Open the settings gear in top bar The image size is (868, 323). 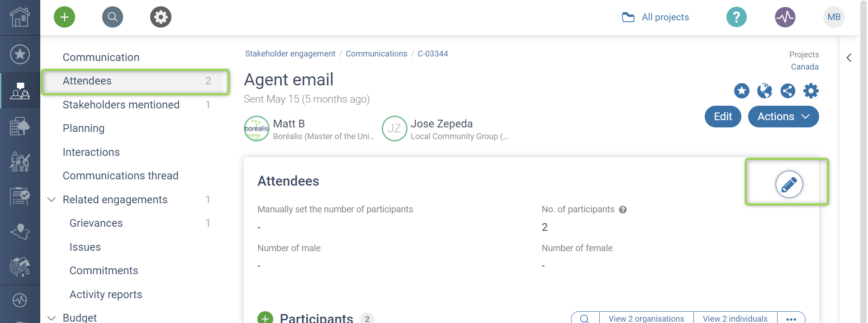tap(161, 17)
